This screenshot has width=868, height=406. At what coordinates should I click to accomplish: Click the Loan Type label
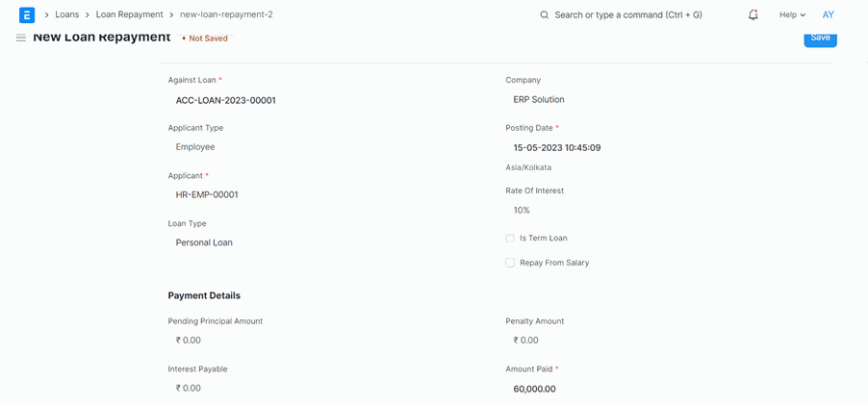pyautogui.click(x=187, y=223)
